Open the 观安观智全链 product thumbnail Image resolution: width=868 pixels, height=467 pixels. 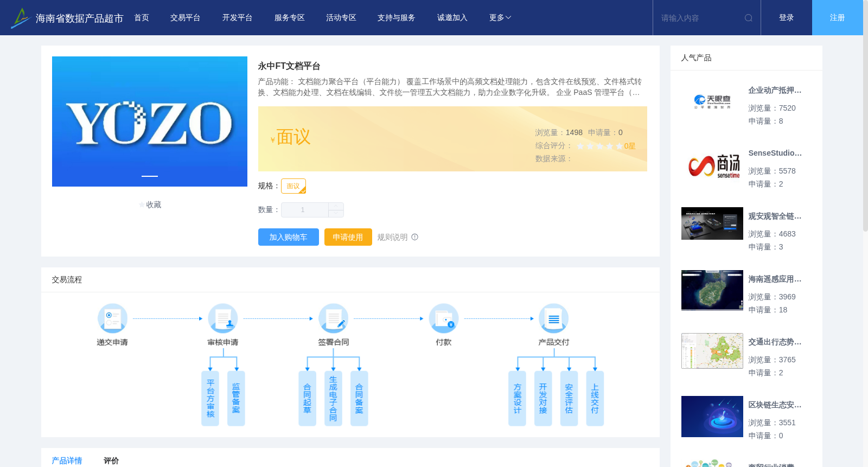712,223
